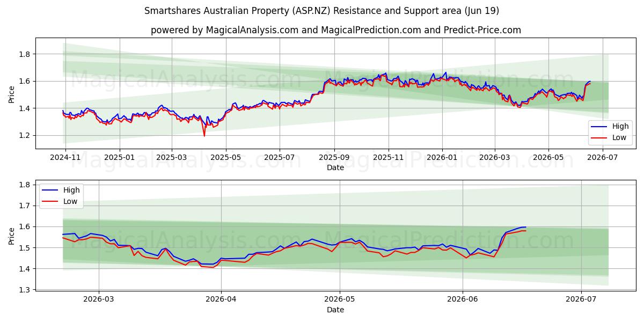
Task: Click the '2026-07' date tick on lower chart
Action: pos(582,300)
